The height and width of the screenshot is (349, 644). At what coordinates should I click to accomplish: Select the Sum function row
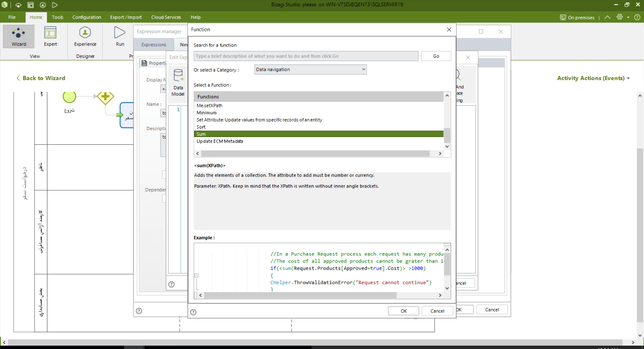[319, 134]
